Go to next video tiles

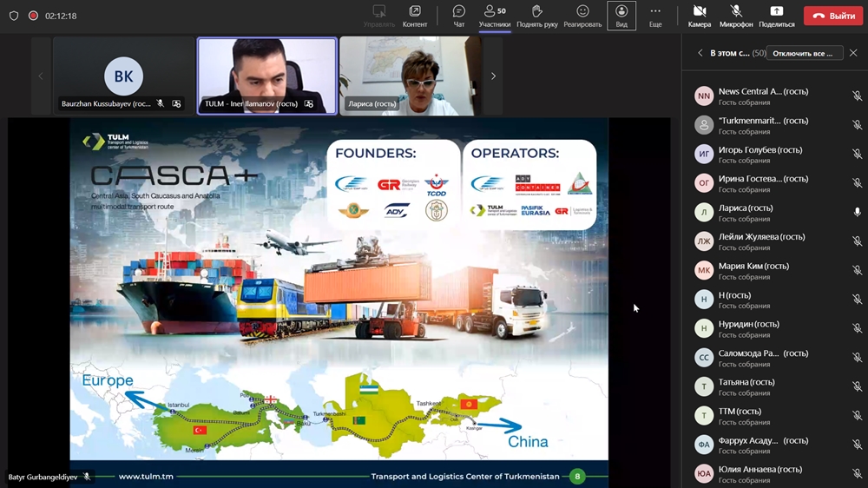(493, 76)
